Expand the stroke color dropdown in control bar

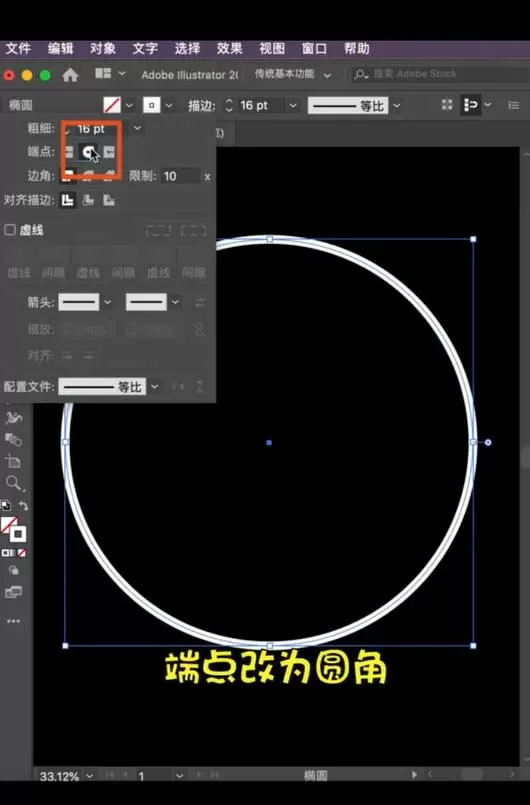click(168, 106)
